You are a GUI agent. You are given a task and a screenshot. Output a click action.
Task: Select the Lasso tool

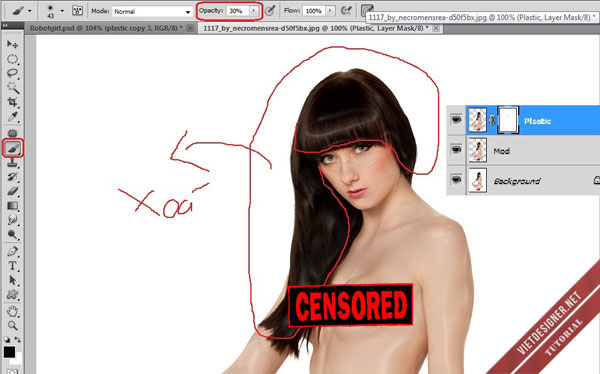12,73
